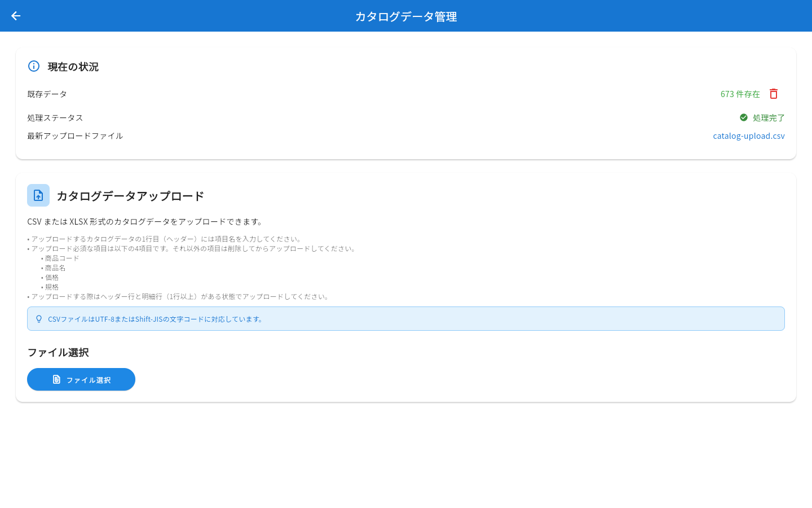Click the info icon beside 現在の状況

[x=34, y=66]
